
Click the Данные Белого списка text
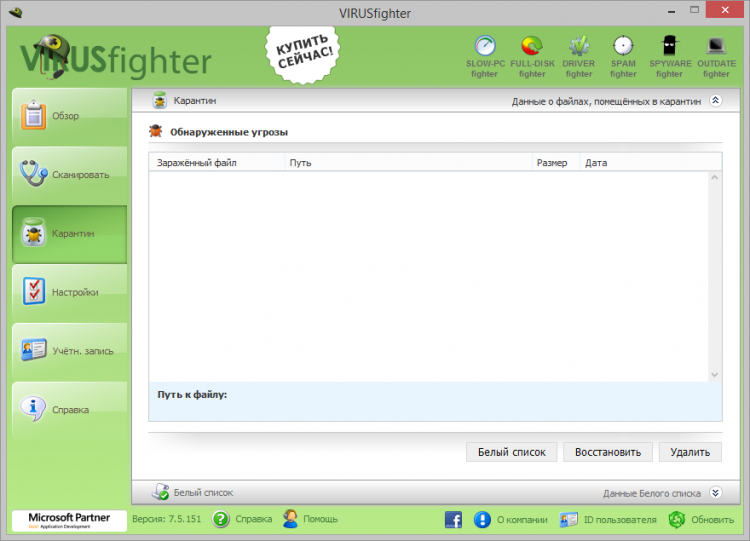651,493
